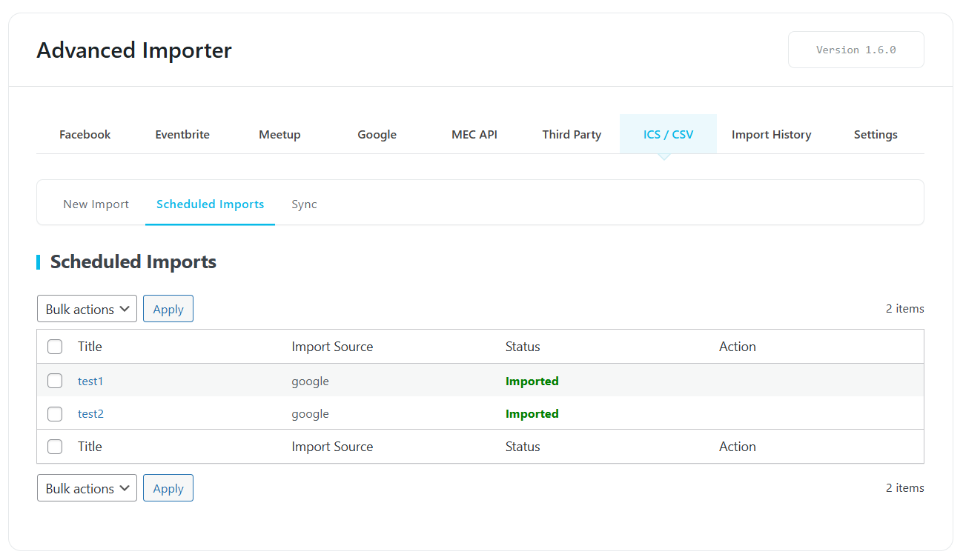The image size is (963, 560).
Task: Switch to the Google tab
Action: point(377,134)
